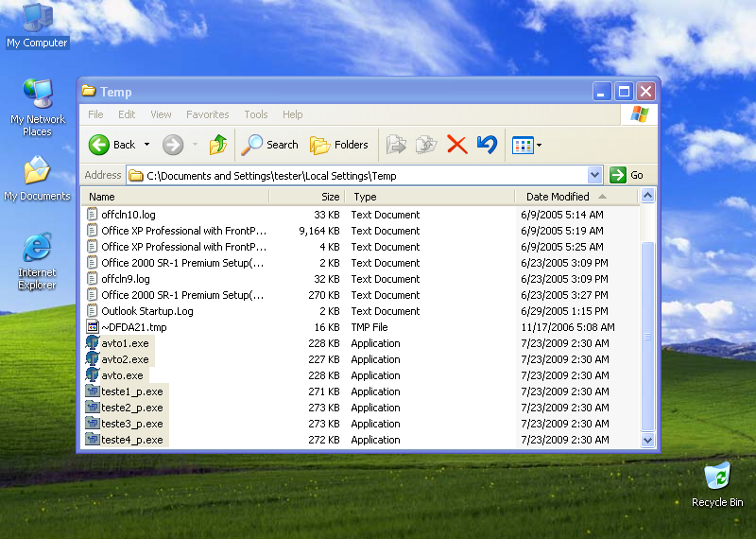Image resolution: width=756 pixels, height=539 pixels.
Task: Open the Back history dropdown arrow
Action: [x=147, y=145]
